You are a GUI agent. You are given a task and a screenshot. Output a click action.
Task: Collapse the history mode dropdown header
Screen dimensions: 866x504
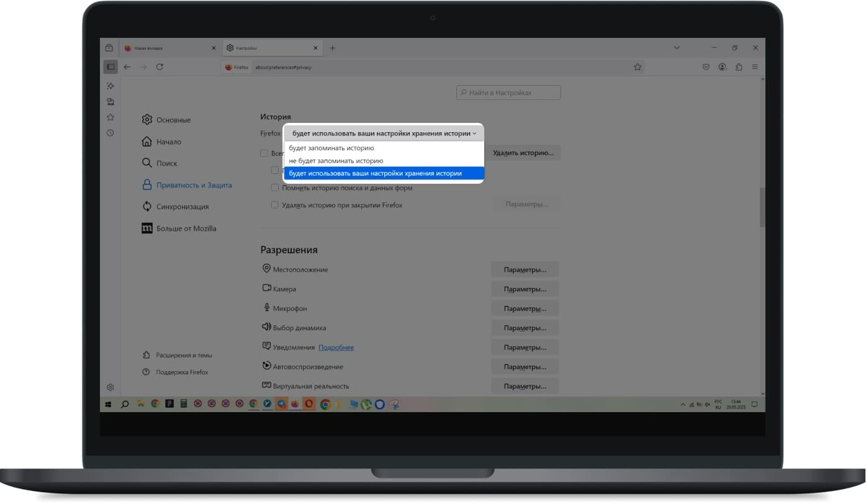(383, 133)
